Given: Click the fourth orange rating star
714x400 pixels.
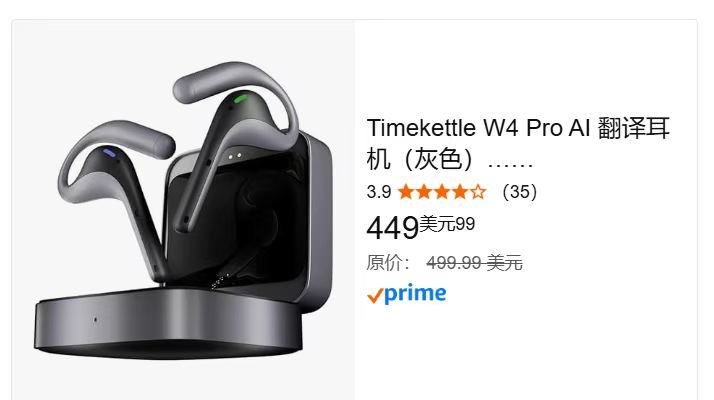Looking at the screenshot, I should pos(460,192).
